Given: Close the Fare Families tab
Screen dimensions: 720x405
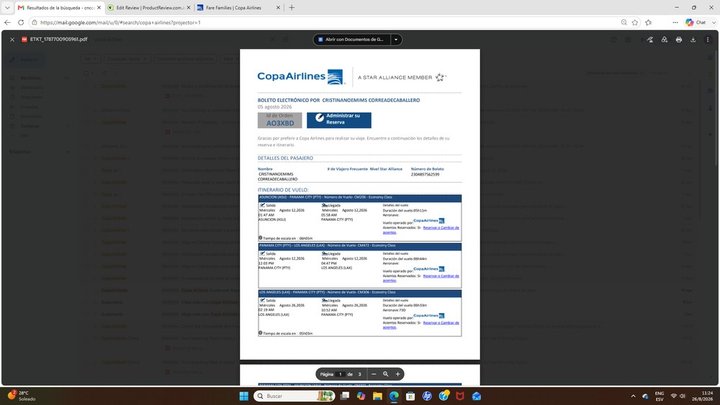Looking at the screenshot, I should [278, 8].
